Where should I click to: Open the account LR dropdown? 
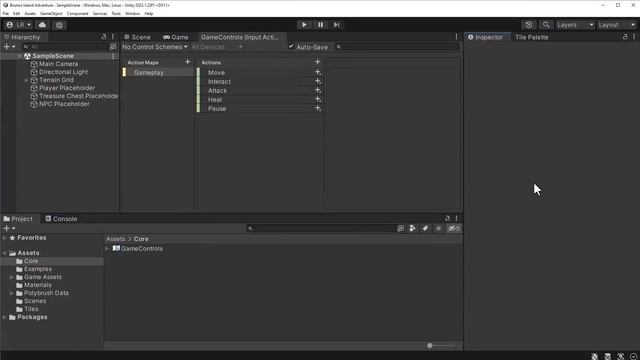[x=19, y=25]
